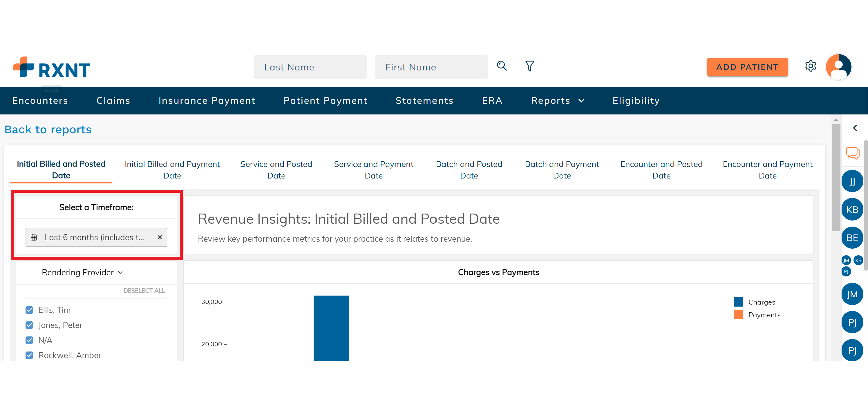Viewport: 868px width, 408px height.
Task: Click the main page vertical scrollbar
Action: [836, 178]
